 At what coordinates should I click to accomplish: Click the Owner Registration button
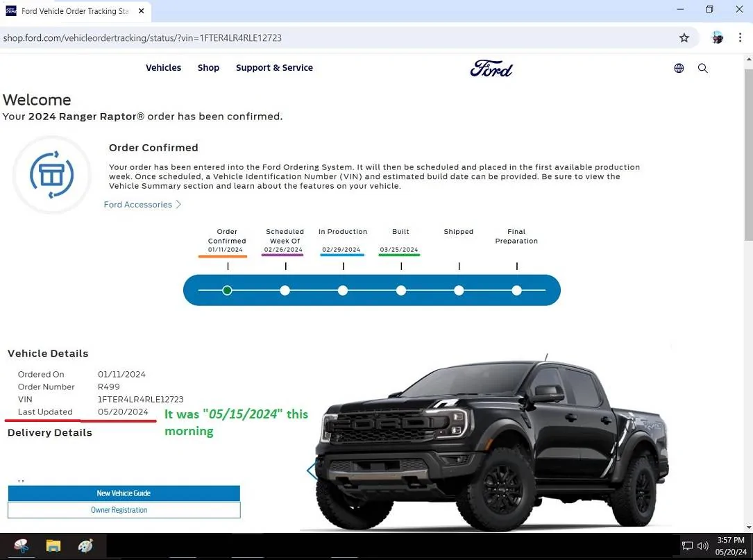point(124,510)
